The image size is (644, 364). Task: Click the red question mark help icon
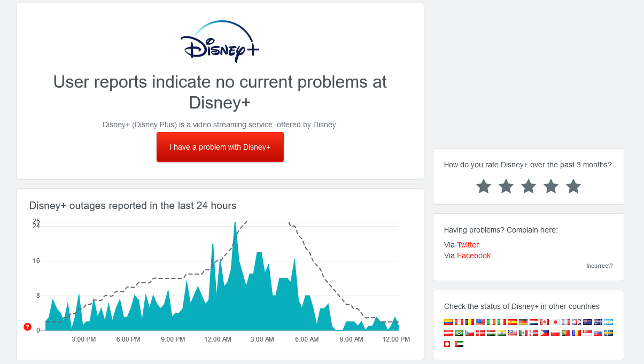click(28, 327)
